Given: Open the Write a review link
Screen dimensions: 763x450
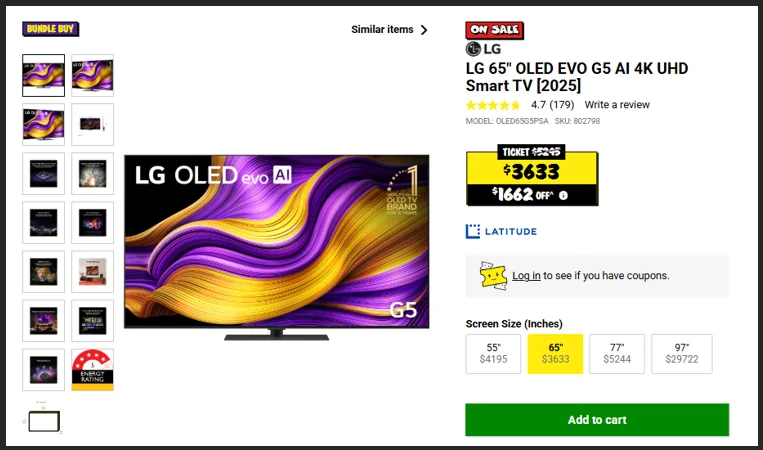Looking at the screenshot, I should pyautogui.click(x=617, y=105).
